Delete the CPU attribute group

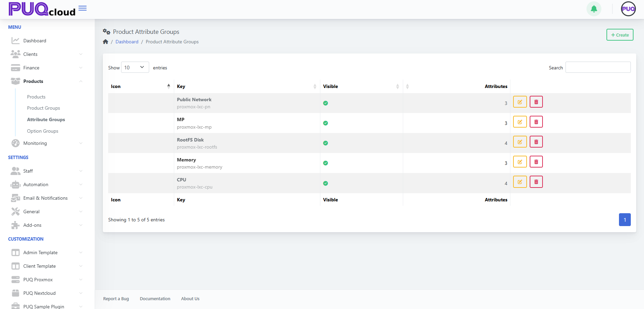point(536,182)
